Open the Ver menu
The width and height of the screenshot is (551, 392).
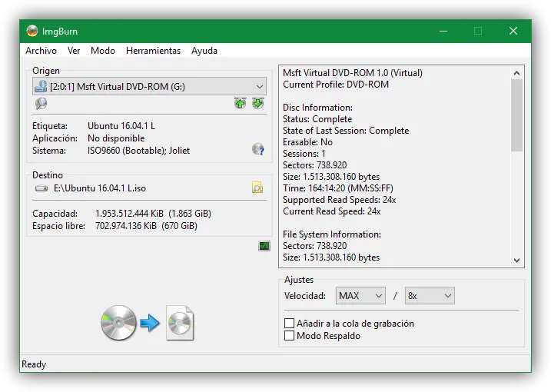[x=74, y=51]
